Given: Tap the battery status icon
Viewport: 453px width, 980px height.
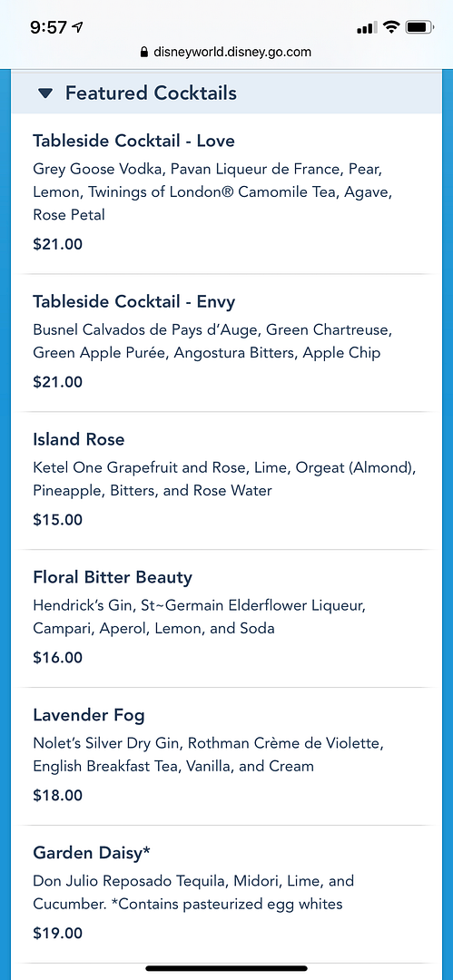Looking at the screenshot, I should (x=419, y=27).
